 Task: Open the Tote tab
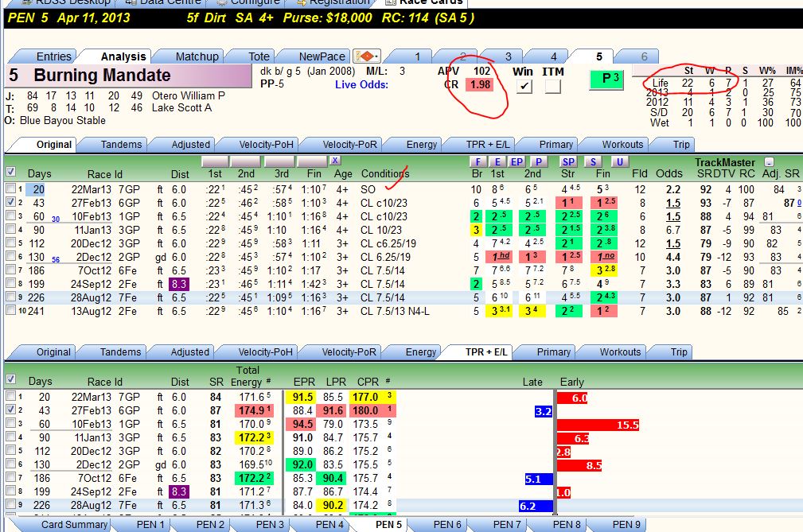[259, 56]
